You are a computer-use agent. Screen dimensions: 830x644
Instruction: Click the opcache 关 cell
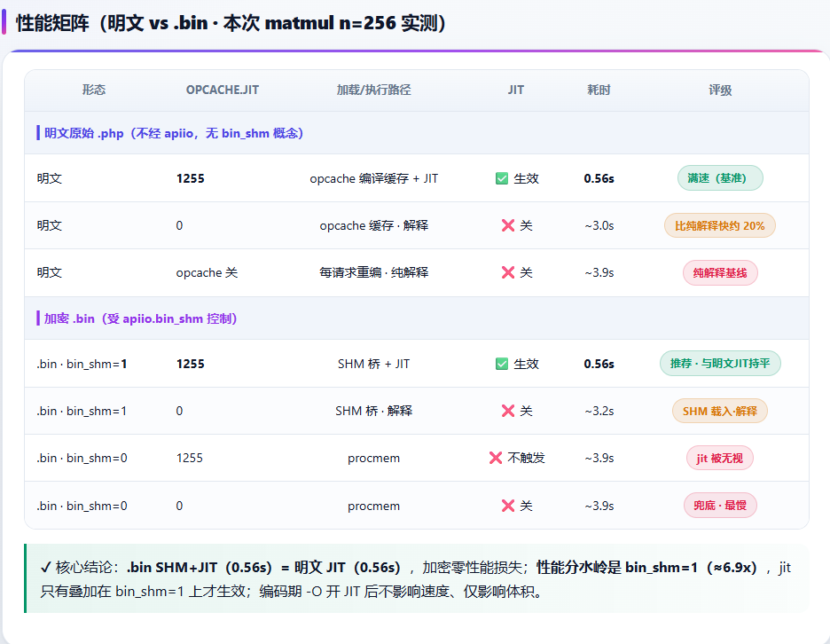point(207,272)
